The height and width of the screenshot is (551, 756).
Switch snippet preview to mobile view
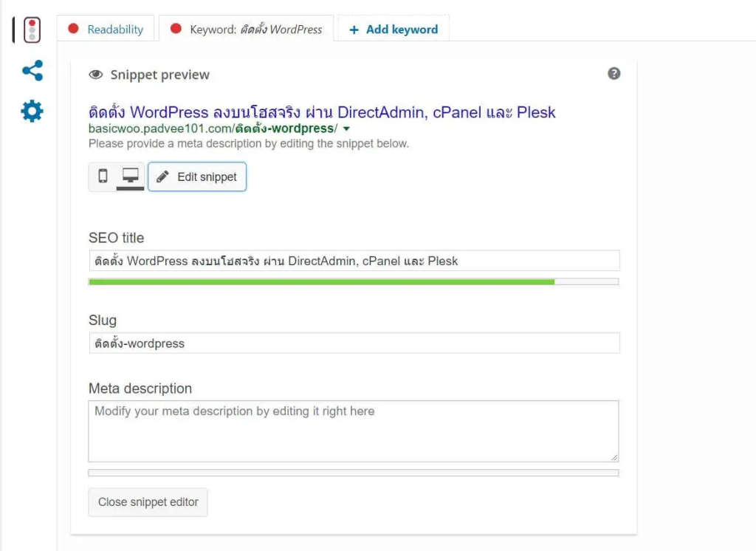103,176
